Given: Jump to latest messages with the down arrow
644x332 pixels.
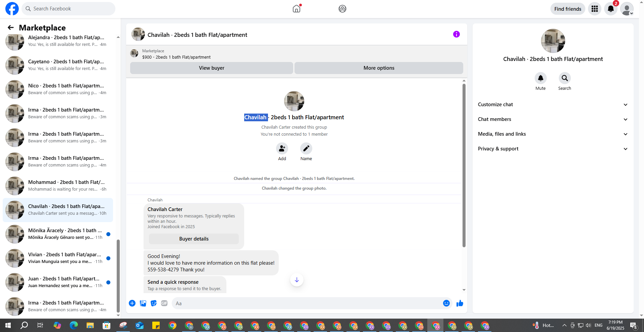Looking at the screenshot, I should click(297, 280).
